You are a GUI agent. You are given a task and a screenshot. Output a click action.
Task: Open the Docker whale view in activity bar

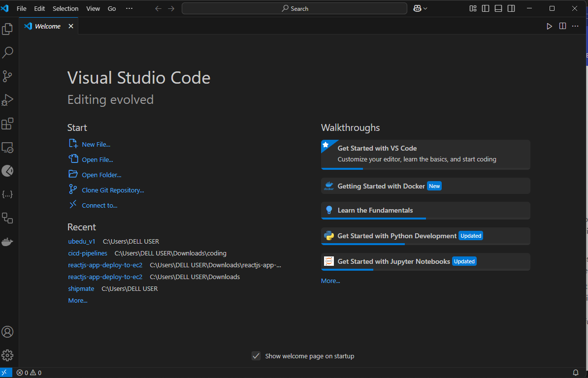tap(7, 242)
